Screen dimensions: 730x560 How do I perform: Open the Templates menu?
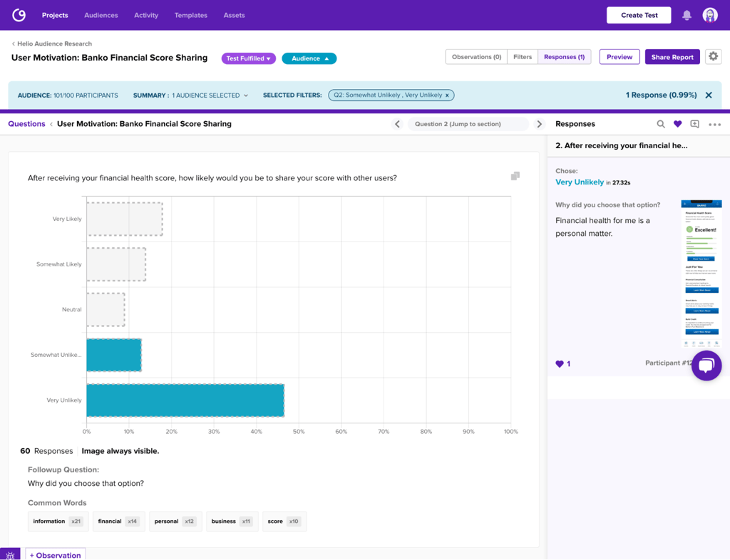coord(191,16)
